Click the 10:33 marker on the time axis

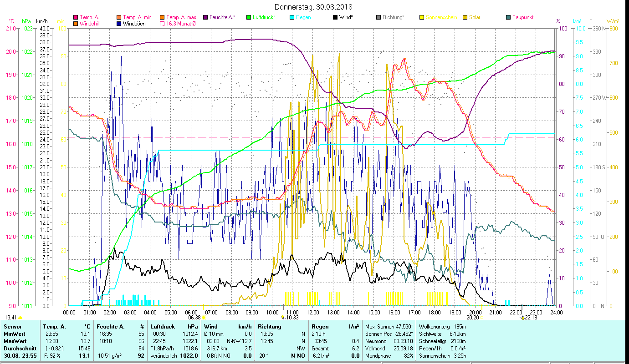click(283, 317)
